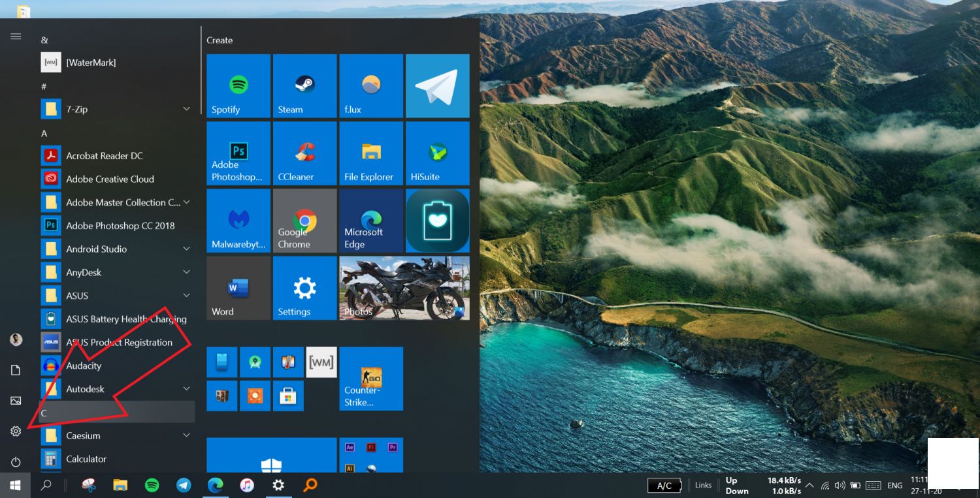
Task: Open the Microsoft Edge tile
Action: (x=371, y=221)
